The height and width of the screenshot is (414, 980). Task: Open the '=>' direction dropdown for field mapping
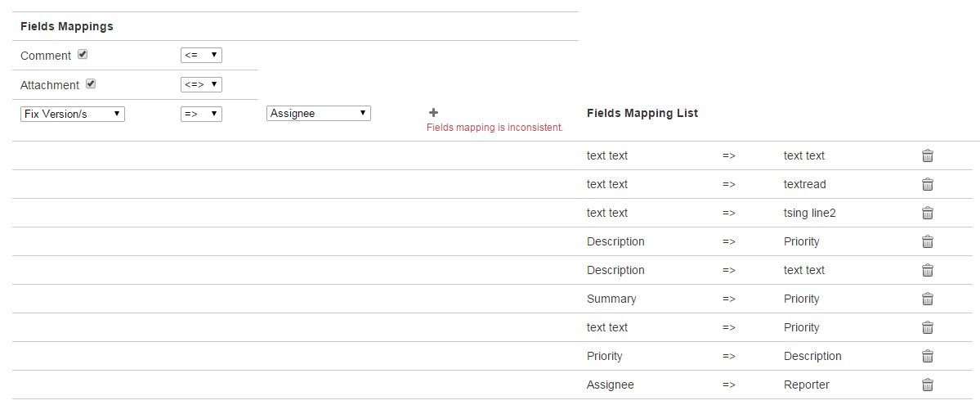[x=201, y=114]
